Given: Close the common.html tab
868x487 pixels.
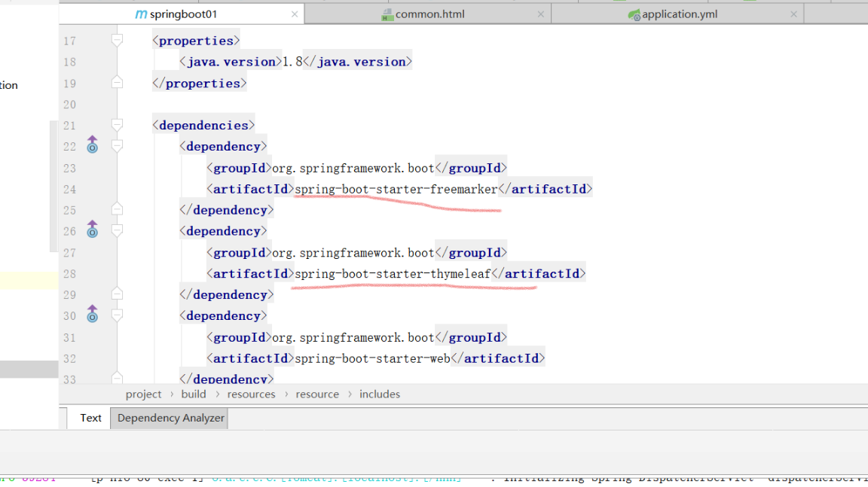Looking at the screenshot, I should 541,14.
